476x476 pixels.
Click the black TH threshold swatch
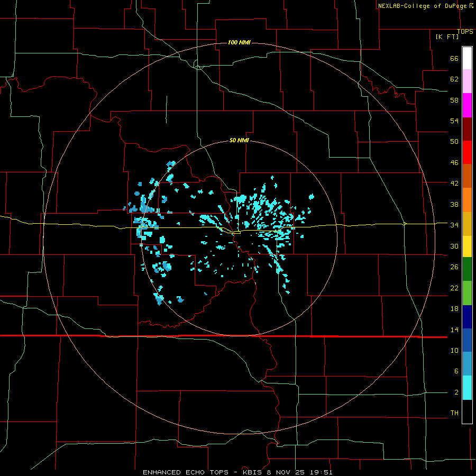pos(467,411)
